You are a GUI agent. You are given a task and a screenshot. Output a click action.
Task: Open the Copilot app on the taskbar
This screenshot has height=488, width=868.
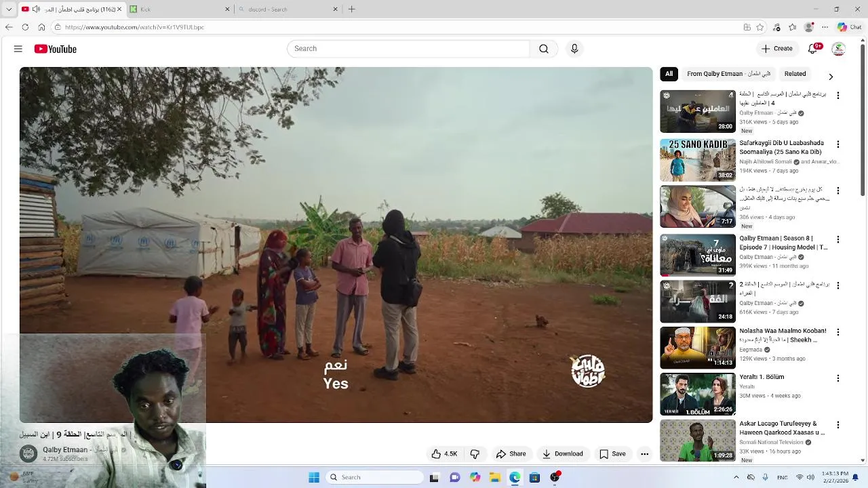[x=475, y=477]
